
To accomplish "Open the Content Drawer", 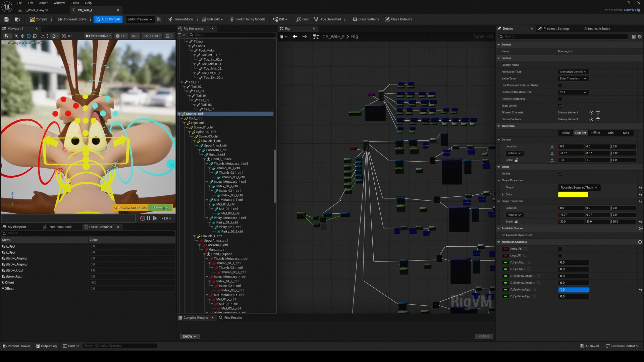I will (x=16, y=346).
